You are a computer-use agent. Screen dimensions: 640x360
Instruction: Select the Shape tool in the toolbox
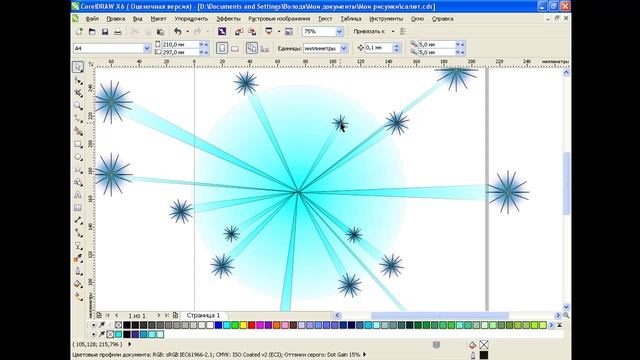(x=78, y=80)
